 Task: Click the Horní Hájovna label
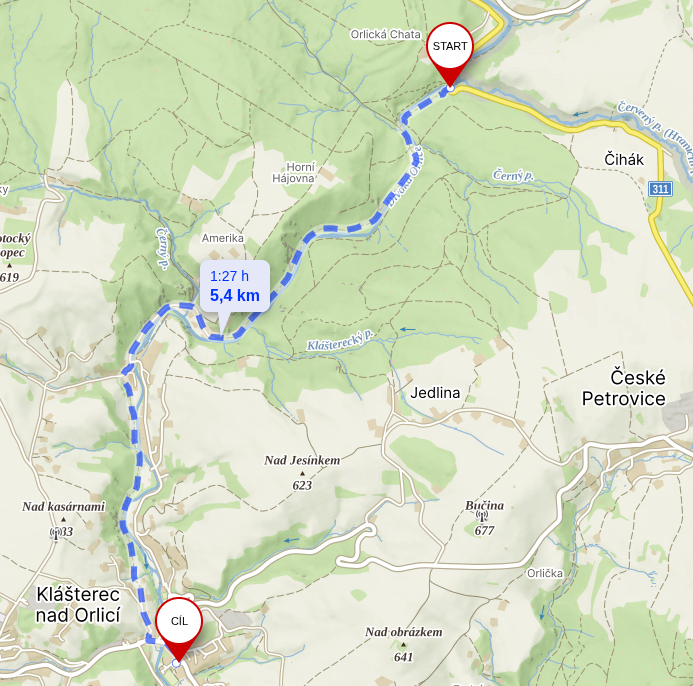(x=293, y=173)
